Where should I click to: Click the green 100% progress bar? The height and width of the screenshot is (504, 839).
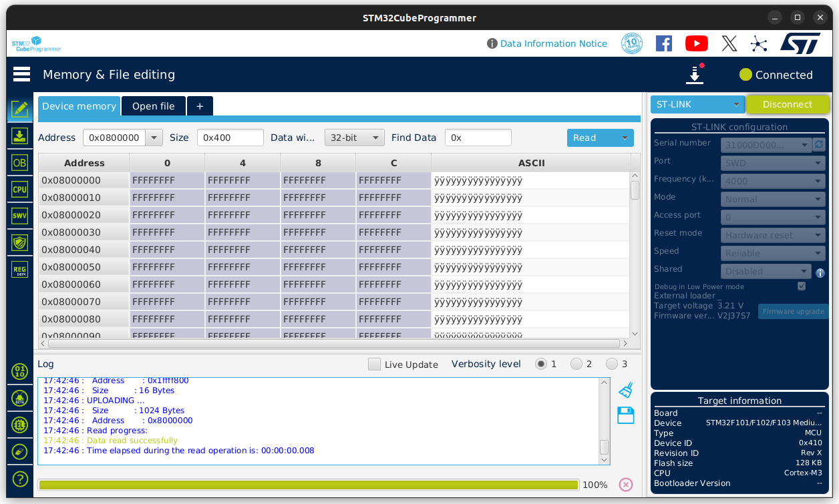309,485
